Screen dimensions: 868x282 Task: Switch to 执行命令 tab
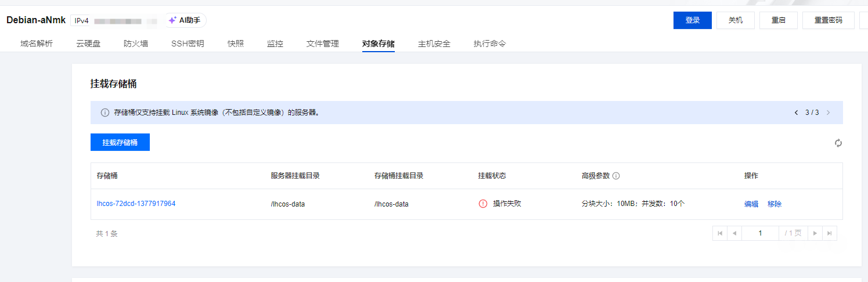(489, 44)
